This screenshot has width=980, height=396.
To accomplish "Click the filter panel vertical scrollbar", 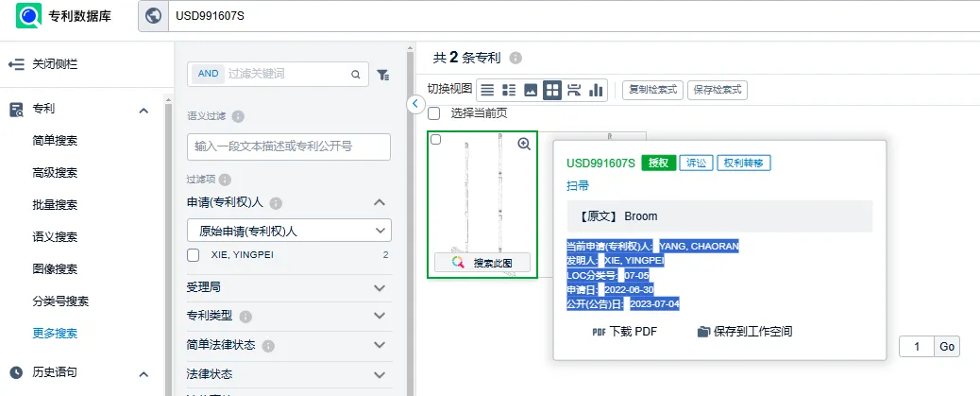I will pyautogui.click(x=410, y=225).
